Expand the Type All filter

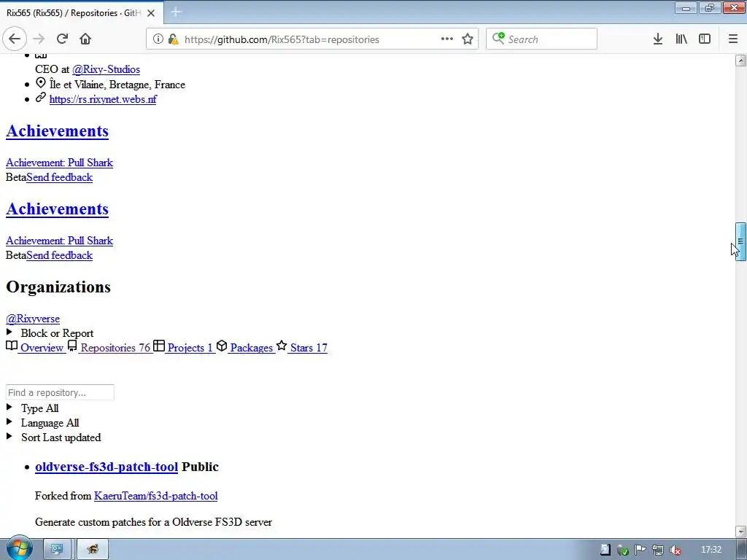[x=32, y=408]
